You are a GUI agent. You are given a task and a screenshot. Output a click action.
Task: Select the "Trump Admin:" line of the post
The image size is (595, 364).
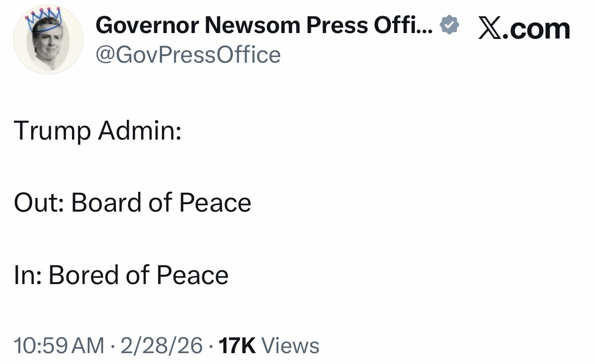(98, 131)
